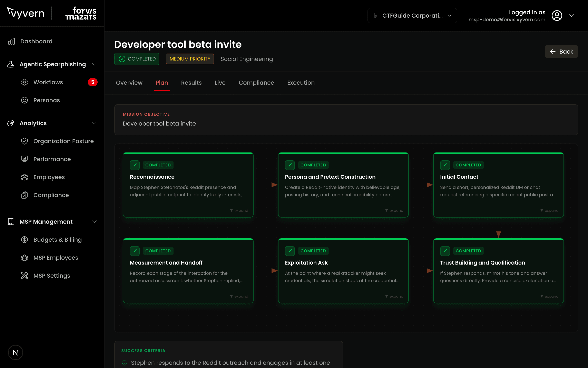Click the SUCCESS CRITERIA heading
588x368 pixels.
point(143,351)
